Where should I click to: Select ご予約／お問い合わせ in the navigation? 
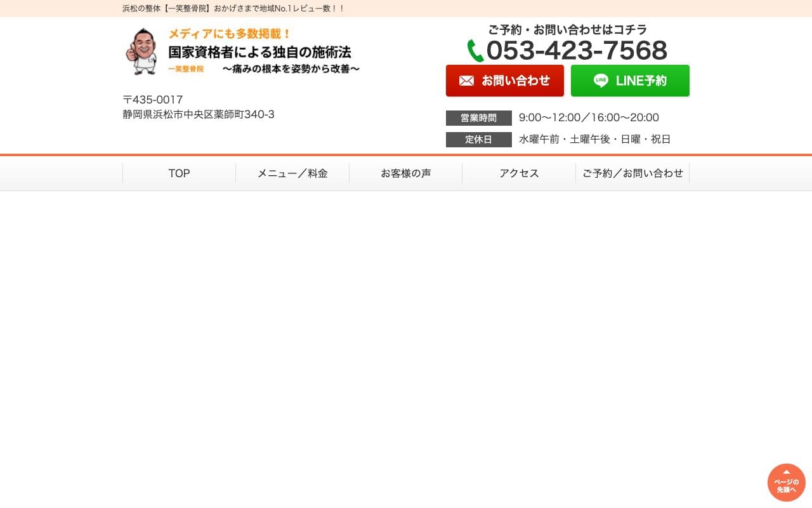click(632, 173)
